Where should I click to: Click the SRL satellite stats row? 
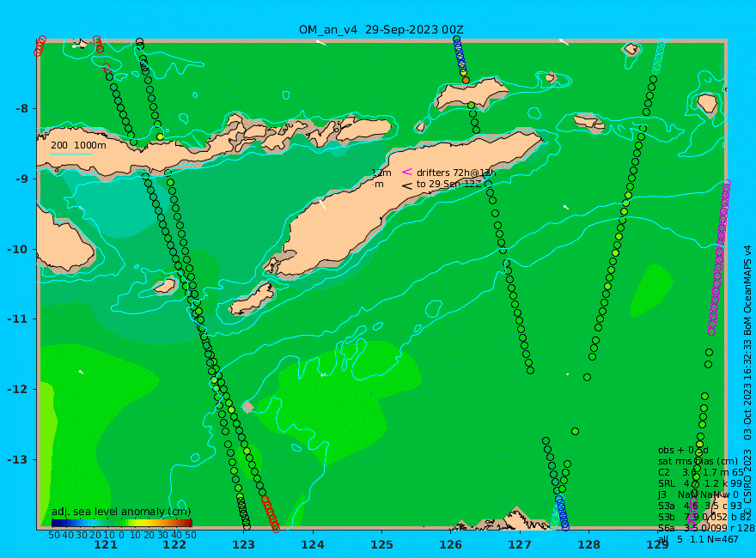coord(700,483)
